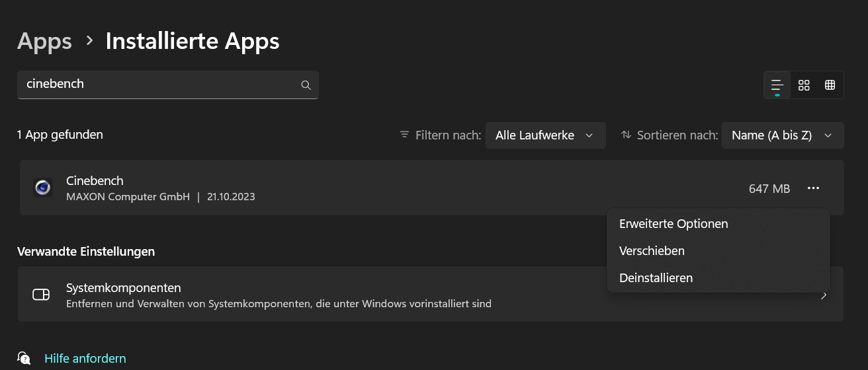
Task: Open the three-dots menu for Cinebench
Action: [813, 188]
